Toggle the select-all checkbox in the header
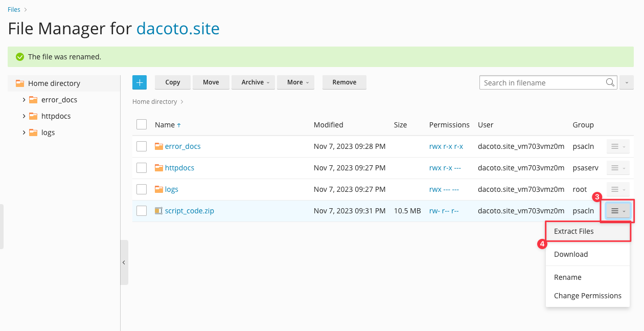 tap(142, 124)
